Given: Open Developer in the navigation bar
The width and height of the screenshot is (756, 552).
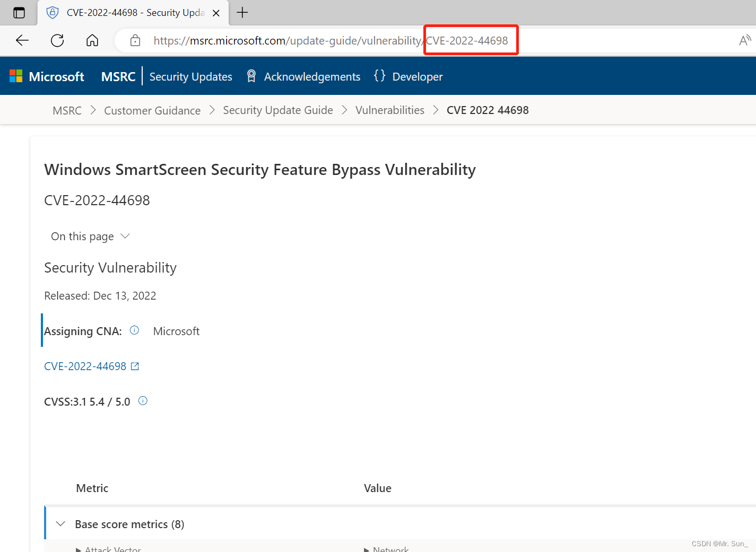Looking at the screenshot, I should click(x=418, y=76).
